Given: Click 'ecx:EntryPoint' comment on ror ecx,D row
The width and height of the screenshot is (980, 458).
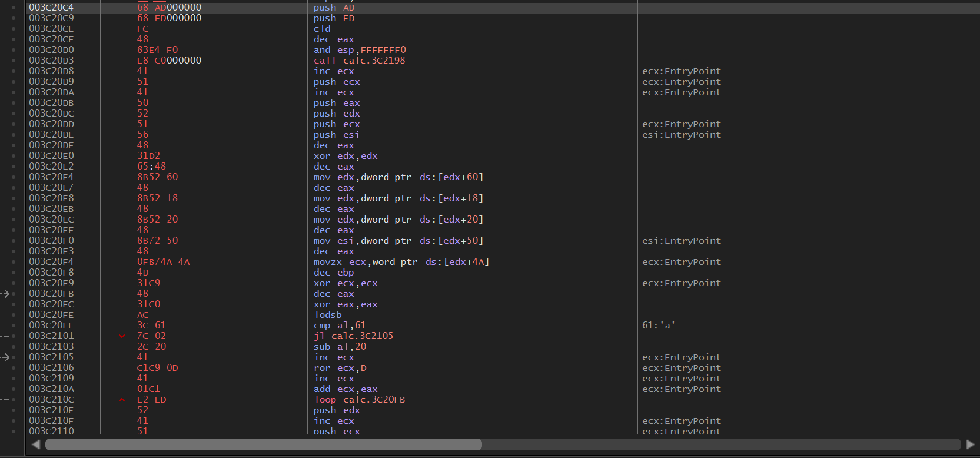Looking at the screenshot, I should [681, 368].
